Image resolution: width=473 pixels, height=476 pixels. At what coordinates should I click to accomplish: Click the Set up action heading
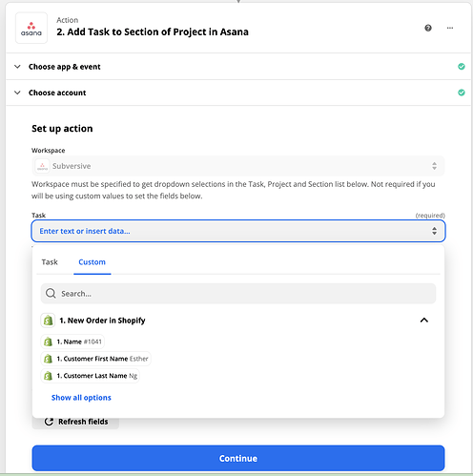62,129
